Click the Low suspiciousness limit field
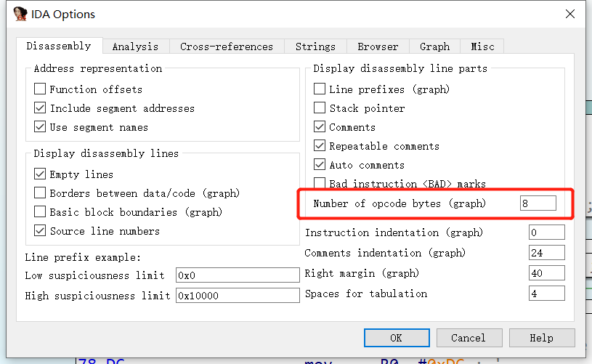The width and height of the screenshot is (592, 364). [x=238, y=275]
